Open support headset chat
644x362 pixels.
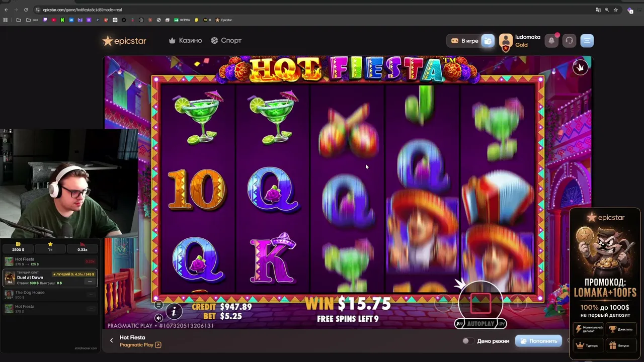pyautogui.click(x=569, y=41)
